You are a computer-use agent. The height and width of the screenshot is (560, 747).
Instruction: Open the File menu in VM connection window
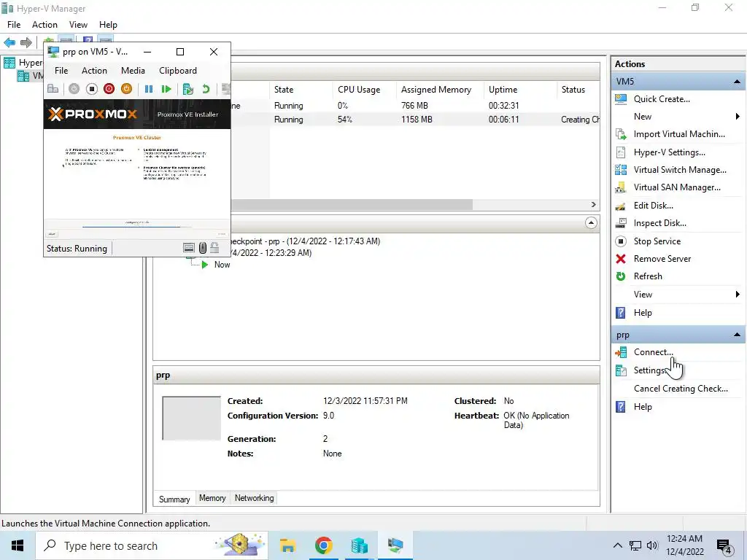(61, 71)
